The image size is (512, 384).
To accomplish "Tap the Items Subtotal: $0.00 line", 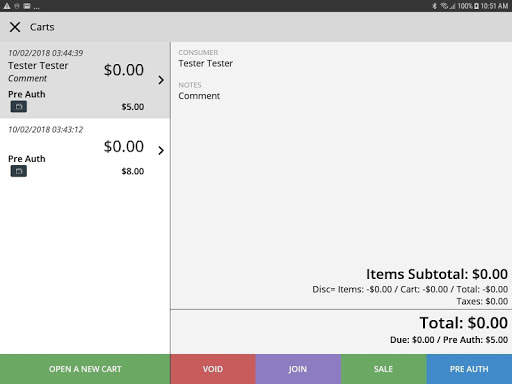I will pos(437,274).
